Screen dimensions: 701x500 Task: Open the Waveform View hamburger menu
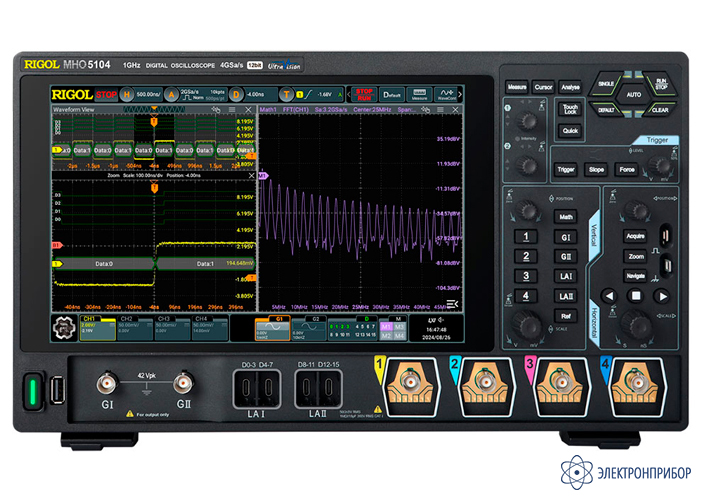coord(232,110)
